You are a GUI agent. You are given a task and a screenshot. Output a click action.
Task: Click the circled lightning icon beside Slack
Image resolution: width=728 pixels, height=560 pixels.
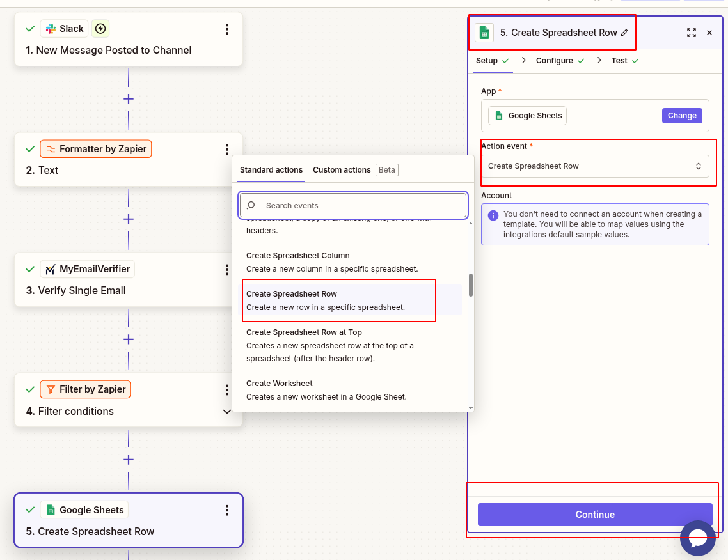click(x=100, y=28)
